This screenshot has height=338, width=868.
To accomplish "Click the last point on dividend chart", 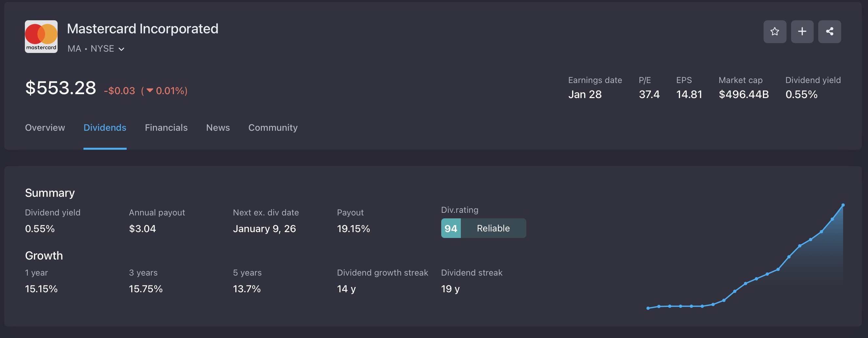I will (x=843, y=205).
